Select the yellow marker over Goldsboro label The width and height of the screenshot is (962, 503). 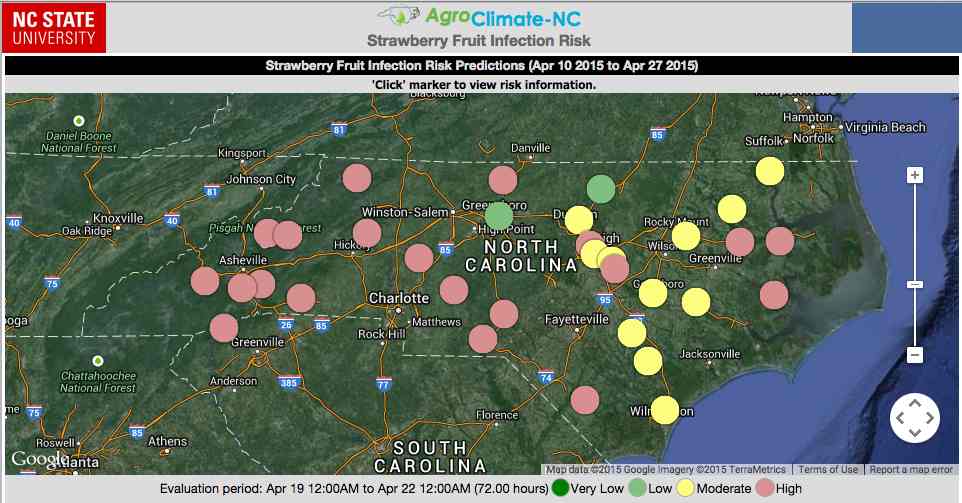tap(653, 293)
